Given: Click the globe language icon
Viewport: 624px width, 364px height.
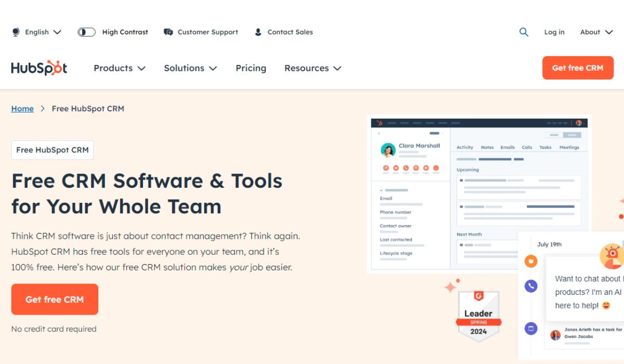Looking at the screenshot, I should point(16,32).
